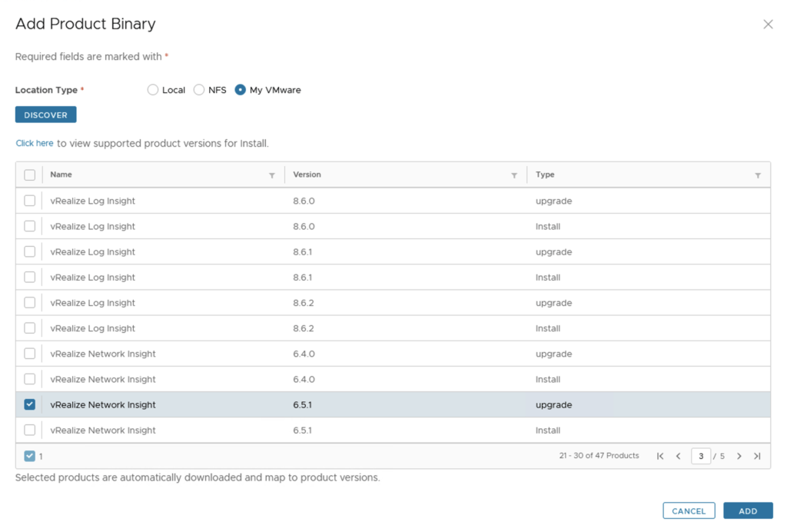The width and height of the screenshot is (787, 532).
Task: Close the Add Product Binary dialog
Action: (x=767, y=25)
